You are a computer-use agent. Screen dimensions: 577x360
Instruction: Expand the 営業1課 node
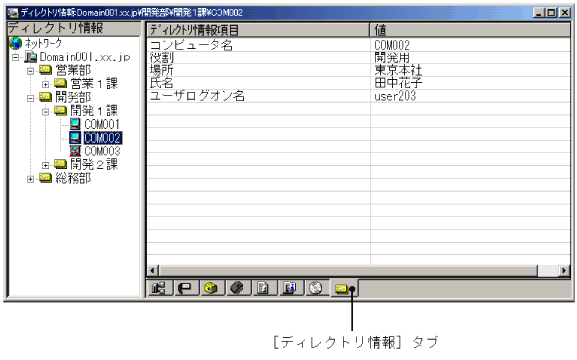click(x=45, y=84)
